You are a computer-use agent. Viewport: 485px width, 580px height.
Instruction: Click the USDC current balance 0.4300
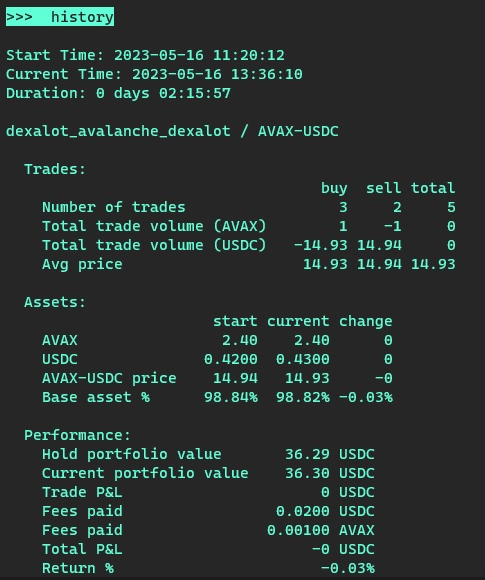tap(303, 359)
